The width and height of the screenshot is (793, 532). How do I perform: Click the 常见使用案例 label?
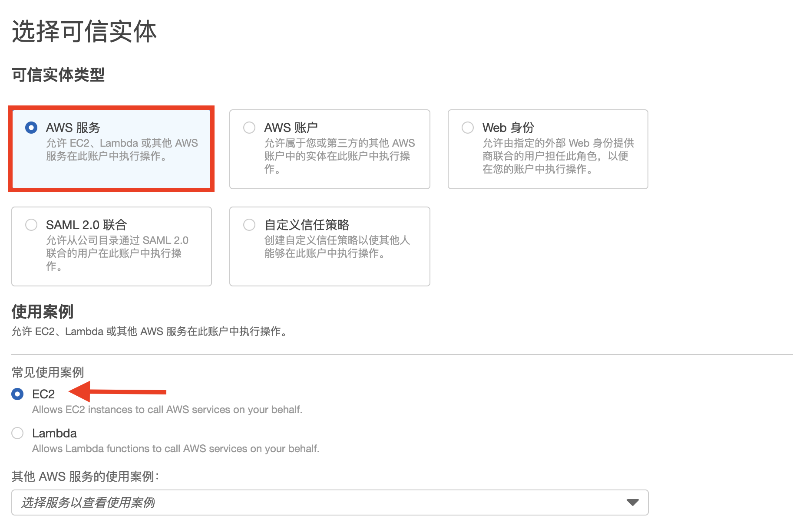coord(48,372)
